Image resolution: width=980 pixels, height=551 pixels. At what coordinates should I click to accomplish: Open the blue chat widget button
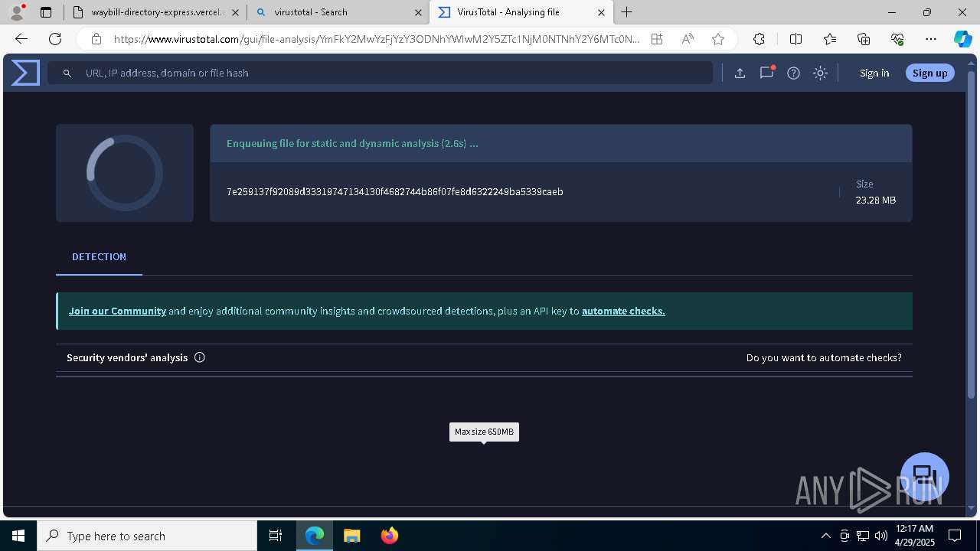click(x=925, y=476)
